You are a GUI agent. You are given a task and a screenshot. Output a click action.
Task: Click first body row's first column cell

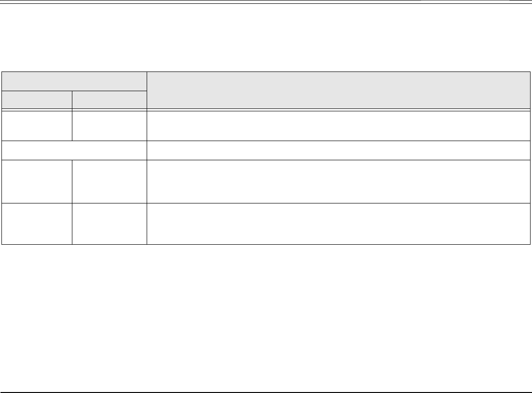click(37, 126)
